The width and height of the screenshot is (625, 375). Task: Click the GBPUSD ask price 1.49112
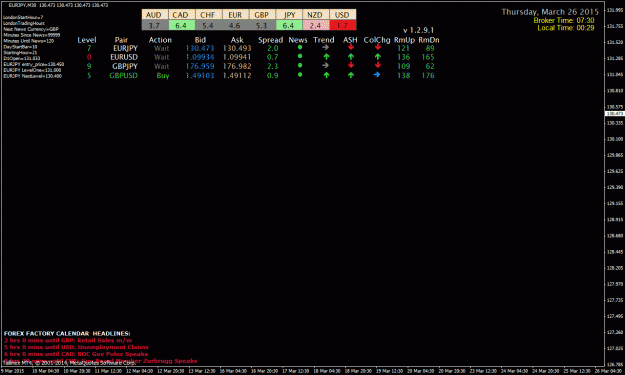pos(237,75)
